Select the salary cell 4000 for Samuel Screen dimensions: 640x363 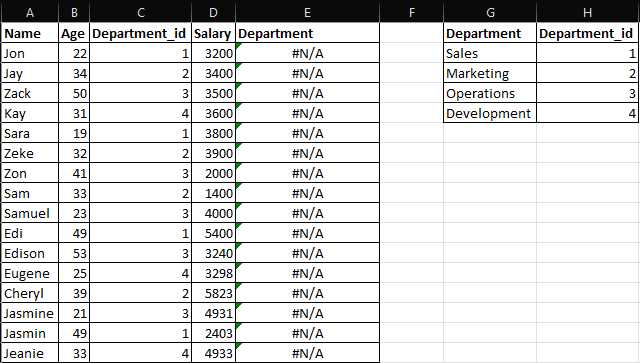click(213, 213)
